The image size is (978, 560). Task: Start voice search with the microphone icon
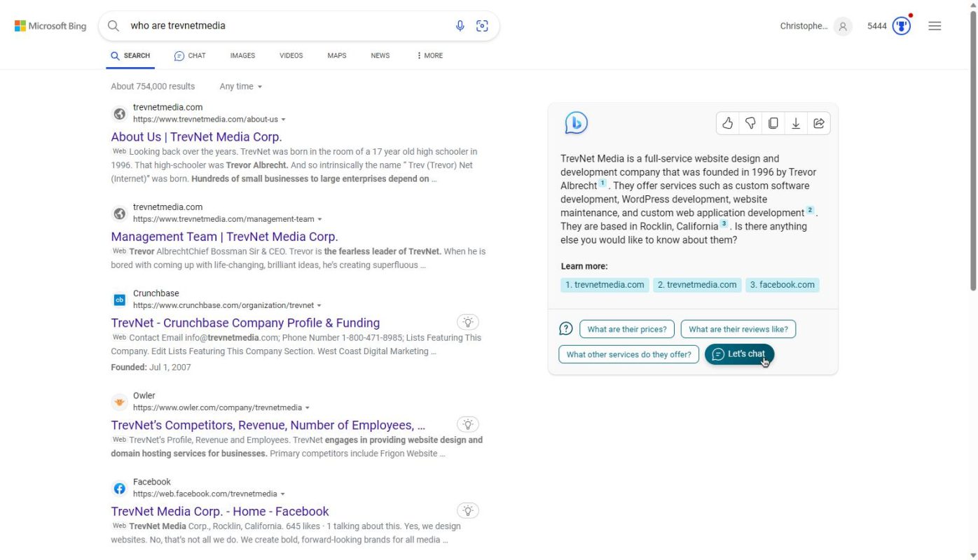tap(460, 26)
